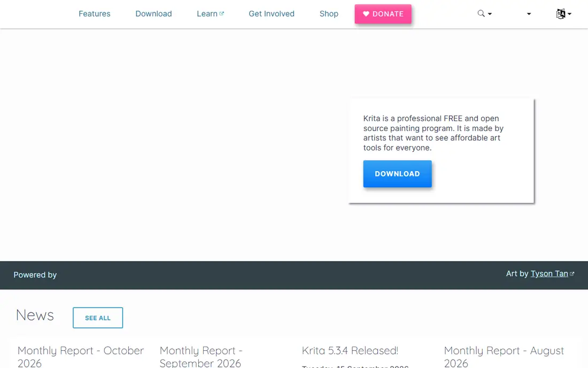Viewport: 588px width, 368px height.
Task: Open the Get Involved page
Action: (272, 14)
